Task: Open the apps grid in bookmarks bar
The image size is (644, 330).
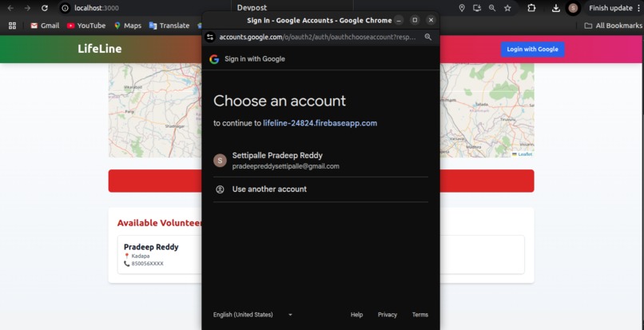Action: click(12, 26)
